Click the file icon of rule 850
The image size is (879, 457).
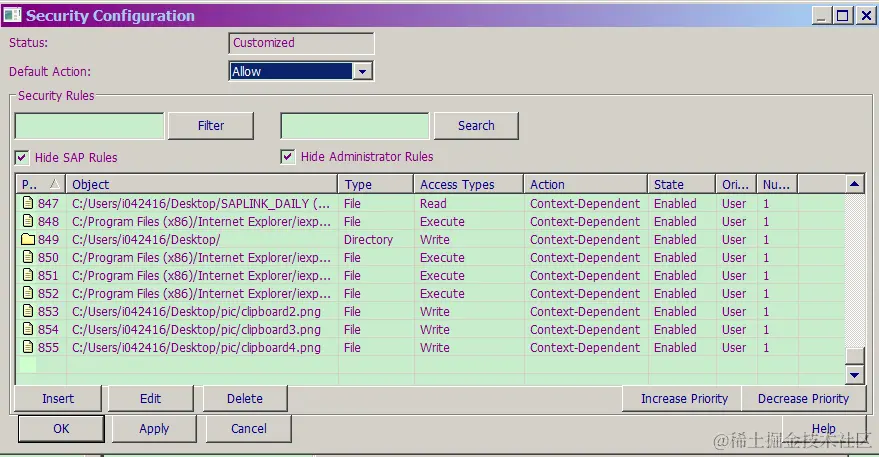[27, 257]
